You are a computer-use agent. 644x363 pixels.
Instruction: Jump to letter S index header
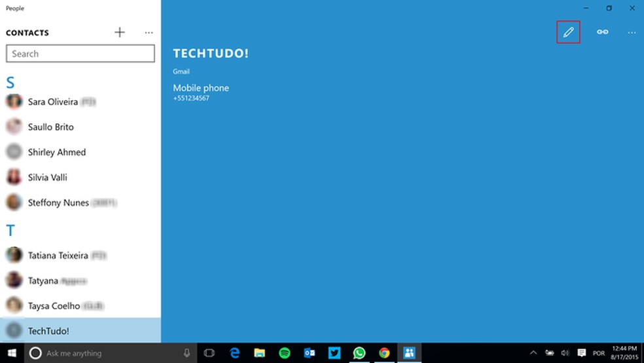10,83
